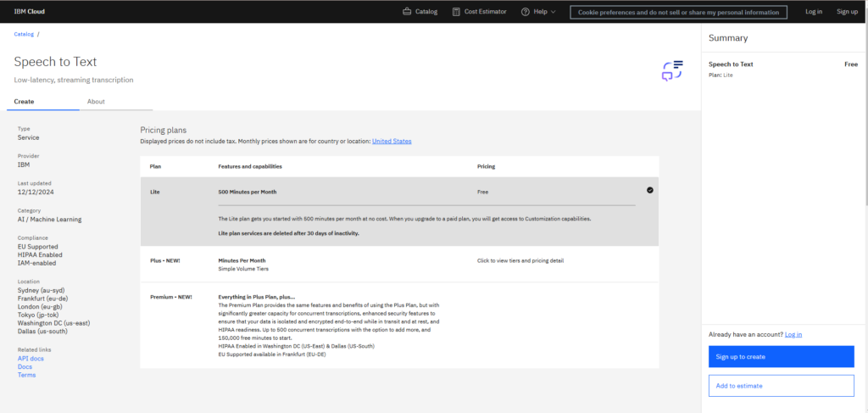Screen dimensions: 868x413
Task: Click Everything in Plus Plan, plus... heading
Action: click(x=257, y=298)
